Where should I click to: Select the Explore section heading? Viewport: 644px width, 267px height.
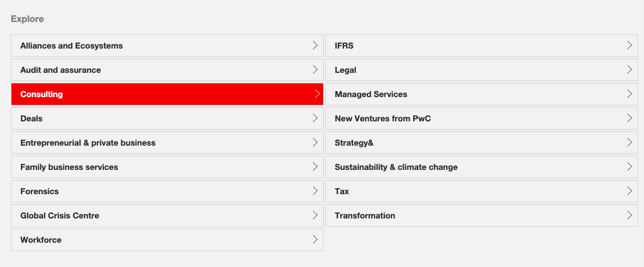[27, 19]
